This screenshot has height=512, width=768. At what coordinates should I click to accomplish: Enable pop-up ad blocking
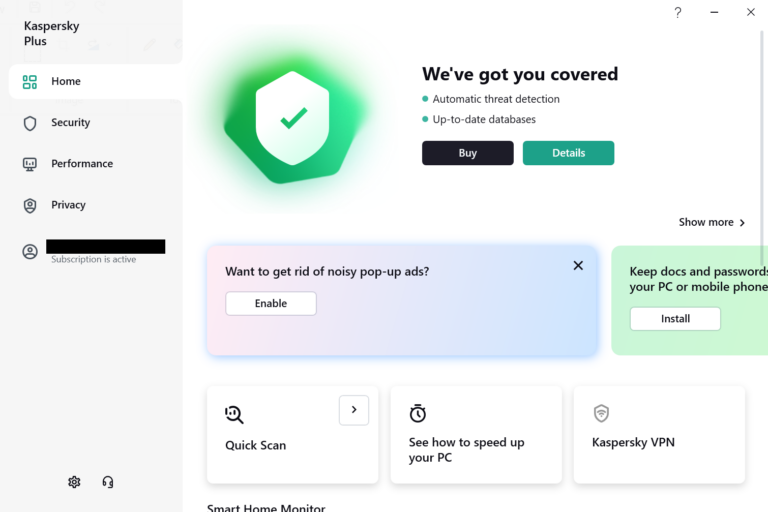point(271,303)
